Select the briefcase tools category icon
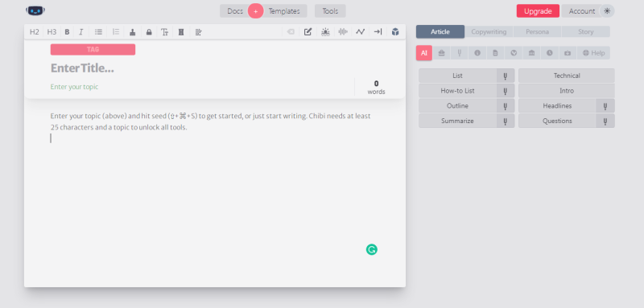The width and height of the screenshot is (644, 308). [x=441, y=53]
